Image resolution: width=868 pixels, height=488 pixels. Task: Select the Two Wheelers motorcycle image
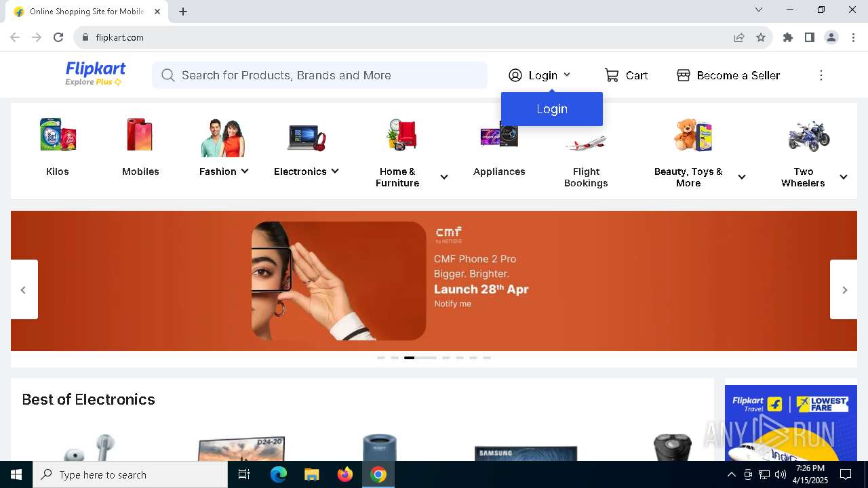pyautogui.click(x=809, y=136)
